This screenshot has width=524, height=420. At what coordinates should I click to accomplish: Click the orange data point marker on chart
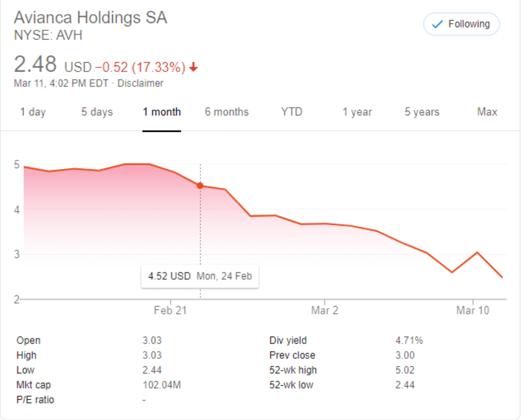[200, 186]
